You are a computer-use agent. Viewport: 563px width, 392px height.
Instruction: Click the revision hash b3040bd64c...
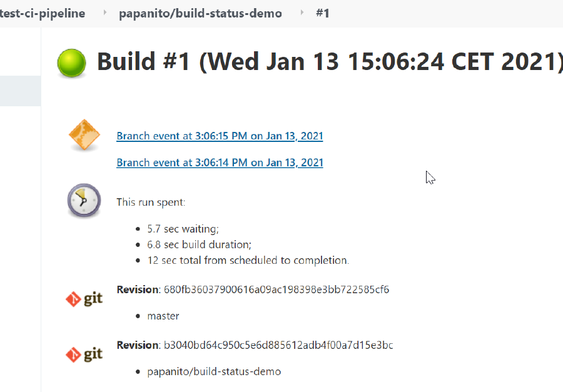(x=278, y=345)
